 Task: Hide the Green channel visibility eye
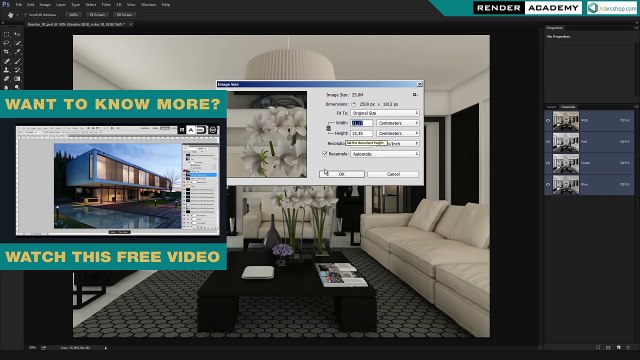[548, 163]
